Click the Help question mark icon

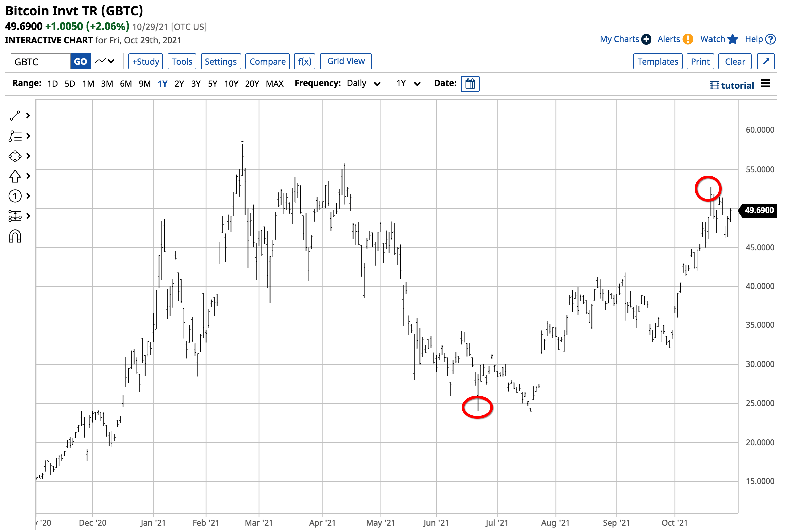click(x=770, y=39)
